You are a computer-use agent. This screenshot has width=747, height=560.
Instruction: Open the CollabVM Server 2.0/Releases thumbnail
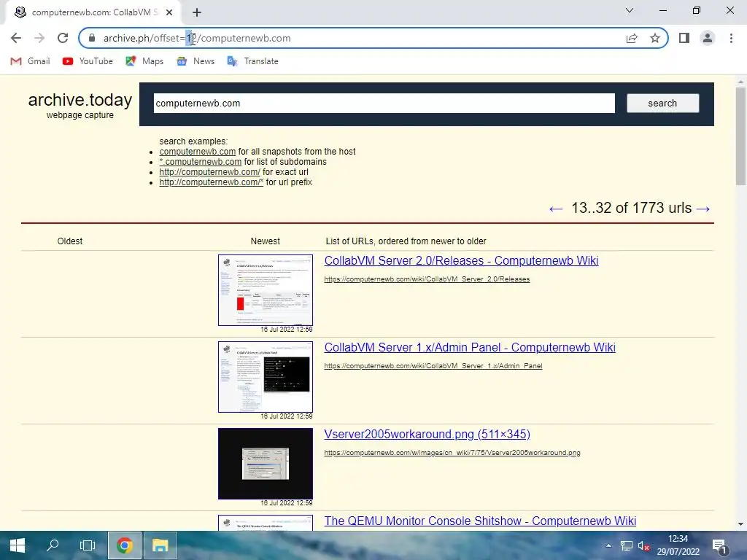tap(266, 290)
